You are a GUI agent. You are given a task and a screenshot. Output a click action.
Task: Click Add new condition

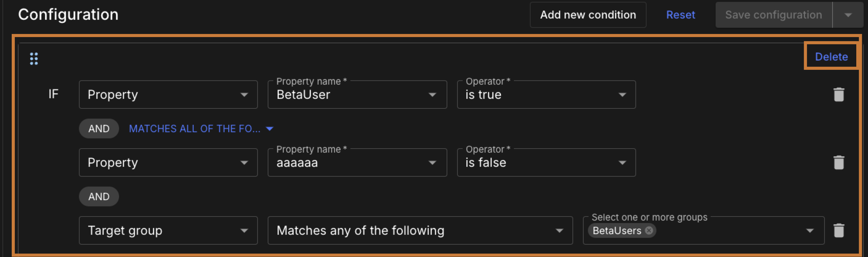point(588,15)
